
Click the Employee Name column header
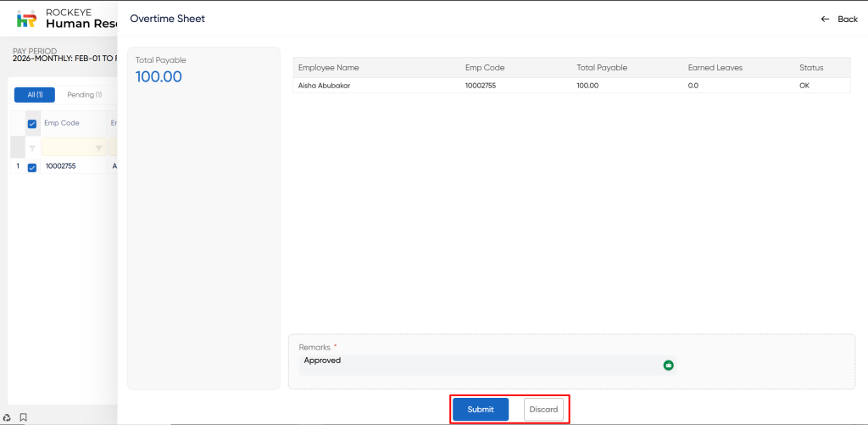pyautogui.click(x=329, y=68)
